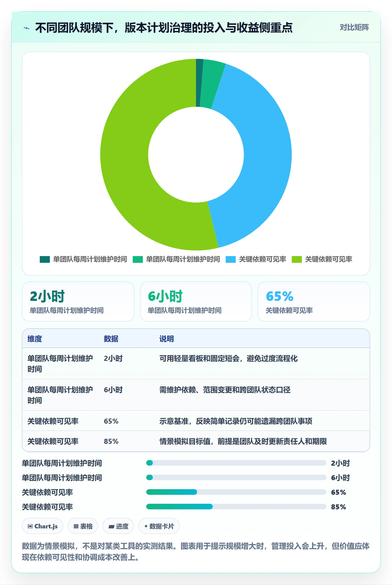Toggle the dark teal legend swatch
The image size is (392, 585).
[45, 259]
